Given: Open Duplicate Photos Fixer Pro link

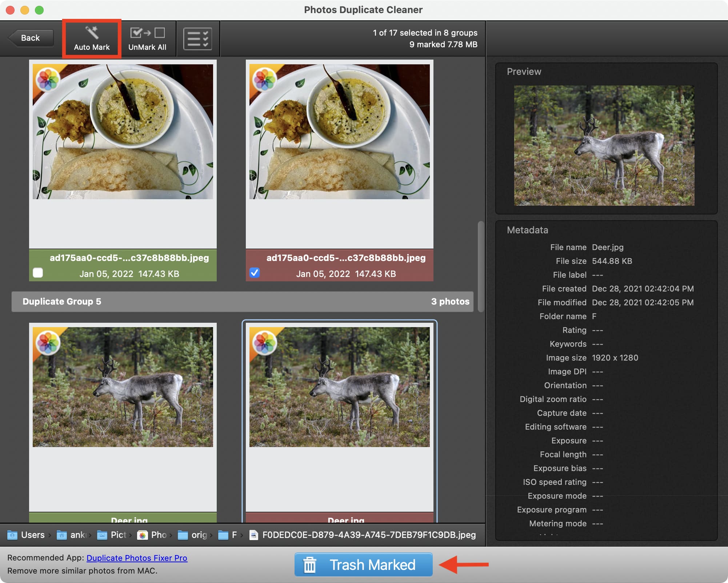Looking at the screenshot, I should [137, 558].
